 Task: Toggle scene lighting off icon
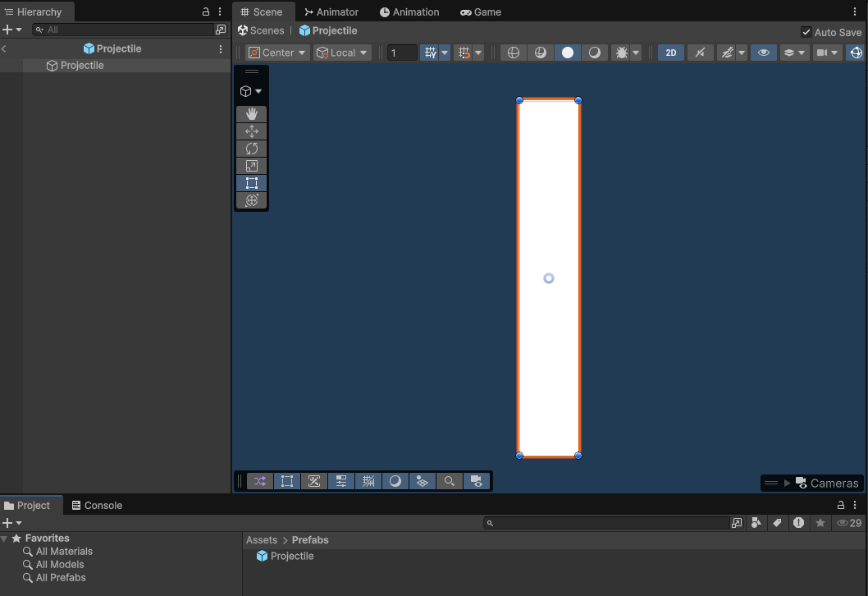701,53
